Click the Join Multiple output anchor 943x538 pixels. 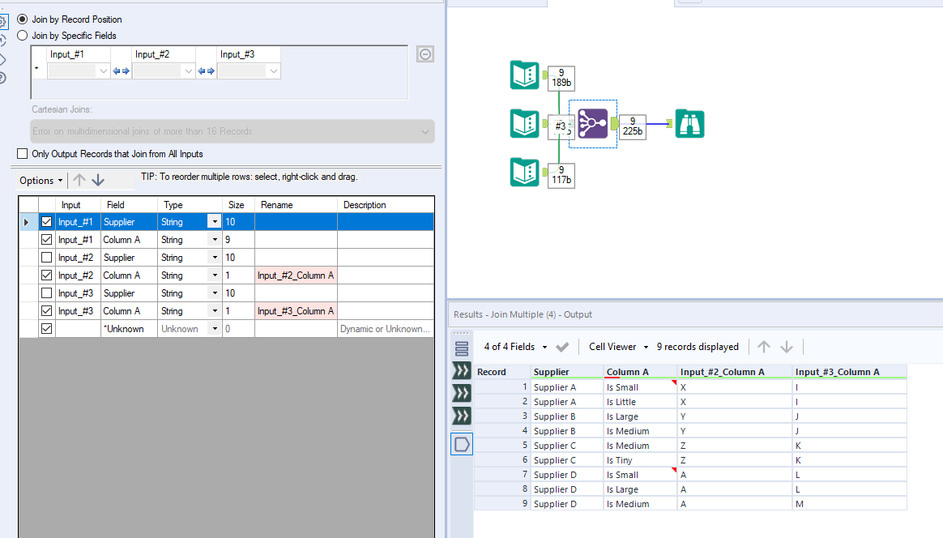[x=615, y=124]
